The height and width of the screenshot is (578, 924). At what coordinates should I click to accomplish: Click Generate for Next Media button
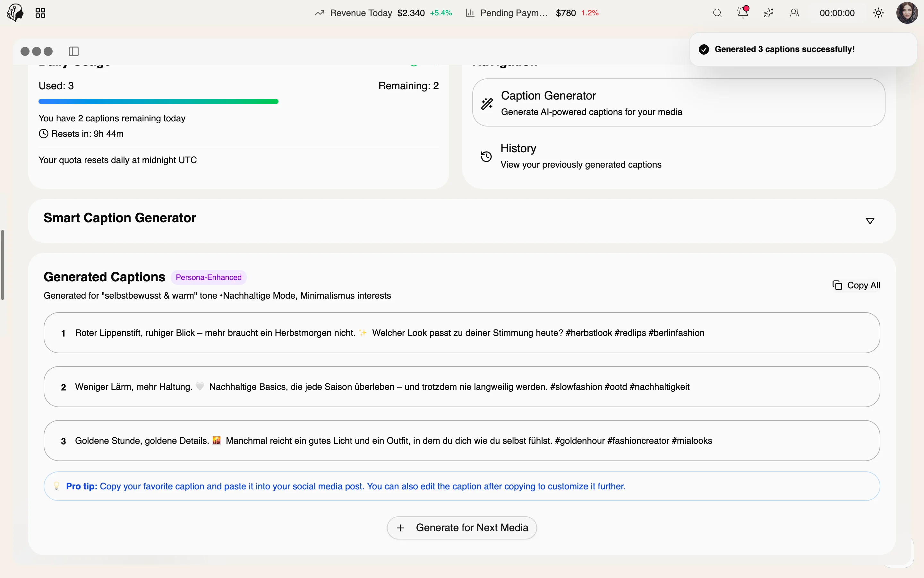(x=462, y=528)
